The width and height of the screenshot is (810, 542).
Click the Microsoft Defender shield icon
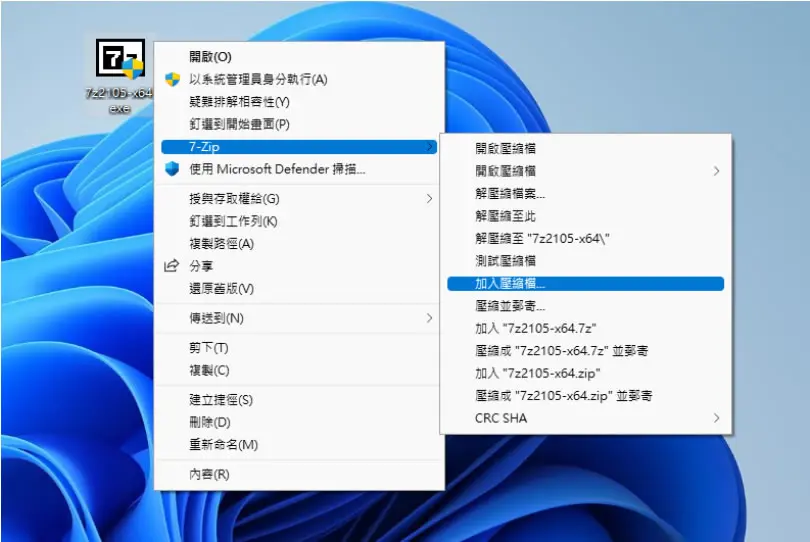pyautogui.click(x=172, y=169)
